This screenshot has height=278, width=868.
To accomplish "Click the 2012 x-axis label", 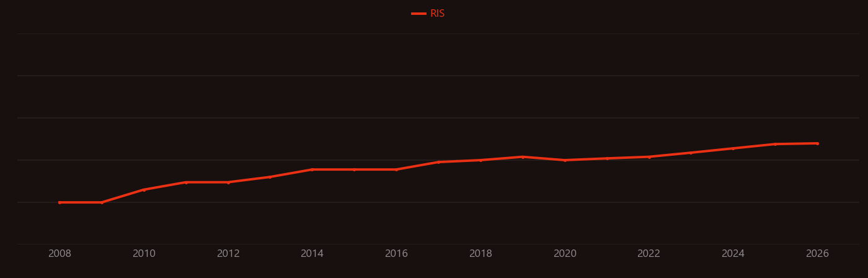I will pyautogui.click(x=228, y=254).
